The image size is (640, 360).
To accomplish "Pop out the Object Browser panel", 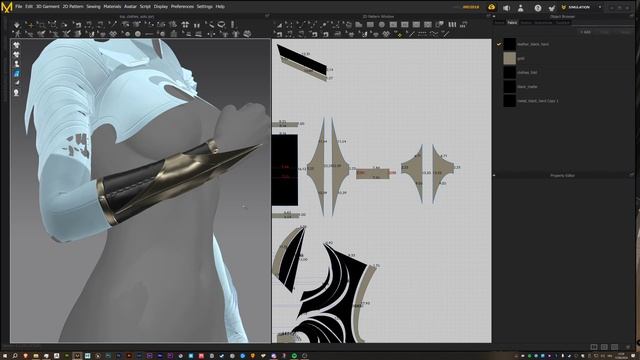I will (631, 16).
